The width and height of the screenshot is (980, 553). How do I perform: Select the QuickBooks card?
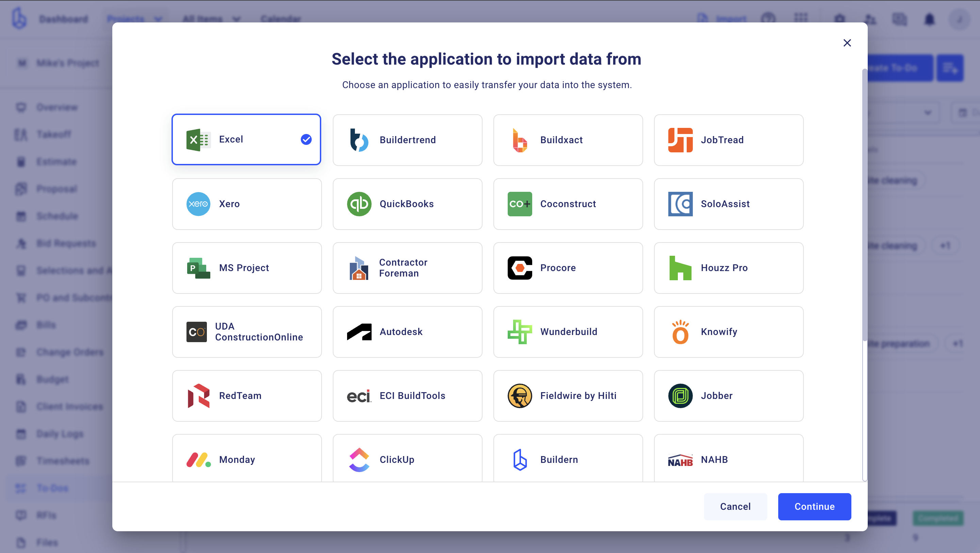click(x=407, y=204)
